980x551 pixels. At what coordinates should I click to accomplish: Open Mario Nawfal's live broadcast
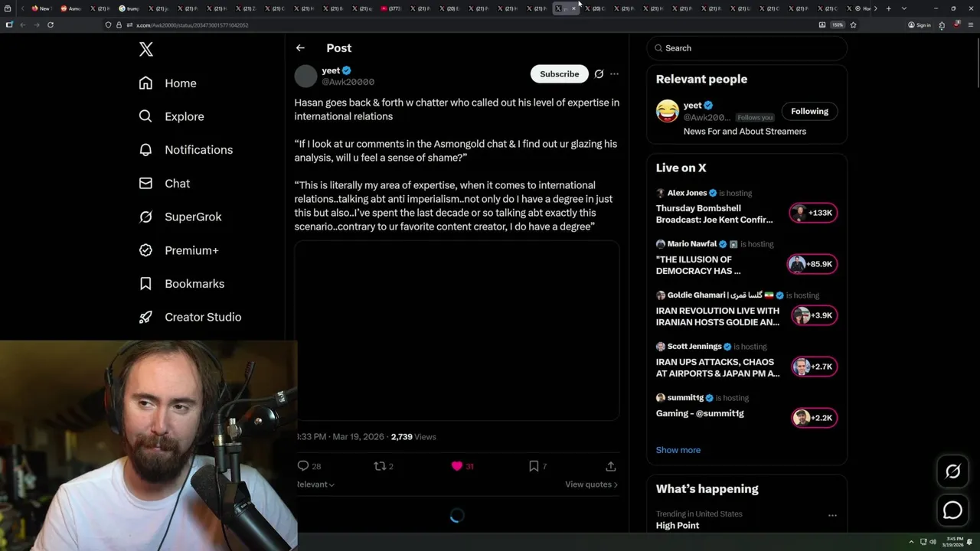click(698, 265)
